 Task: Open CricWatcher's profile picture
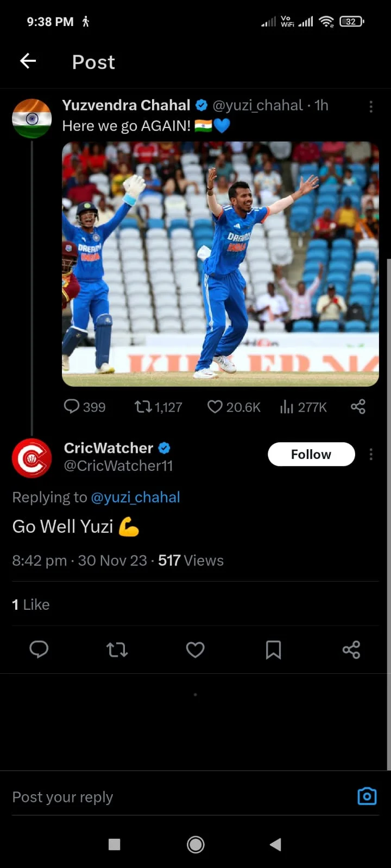click(x=32, y=458)
